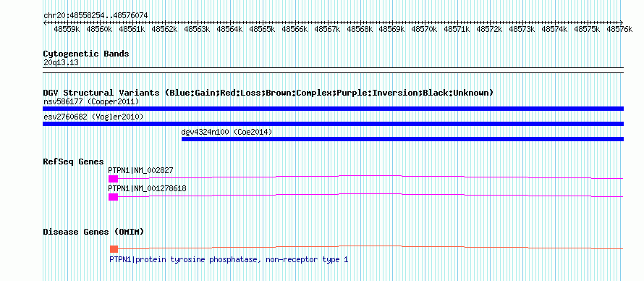Click the nsv586177 blue gain variant bar
644x281 pixels.
tap(333, 109)
